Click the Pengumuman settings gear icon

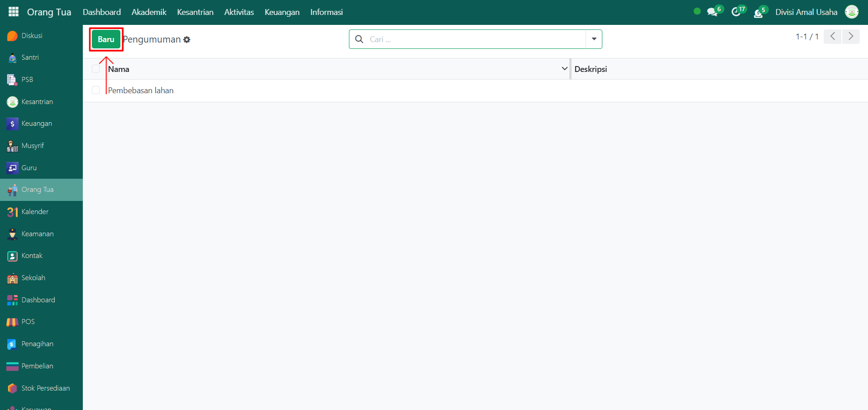click(x=187, y=40)
